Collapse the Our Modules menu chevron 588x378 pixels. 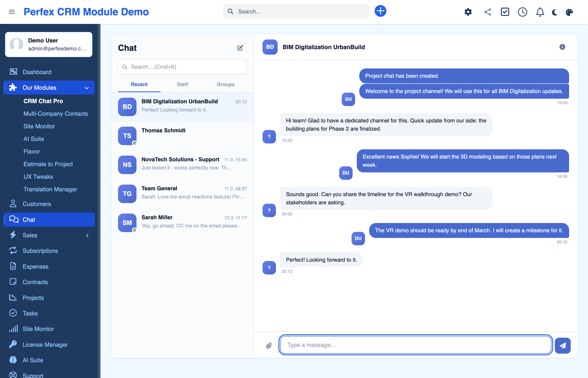[x=87, y=88]
